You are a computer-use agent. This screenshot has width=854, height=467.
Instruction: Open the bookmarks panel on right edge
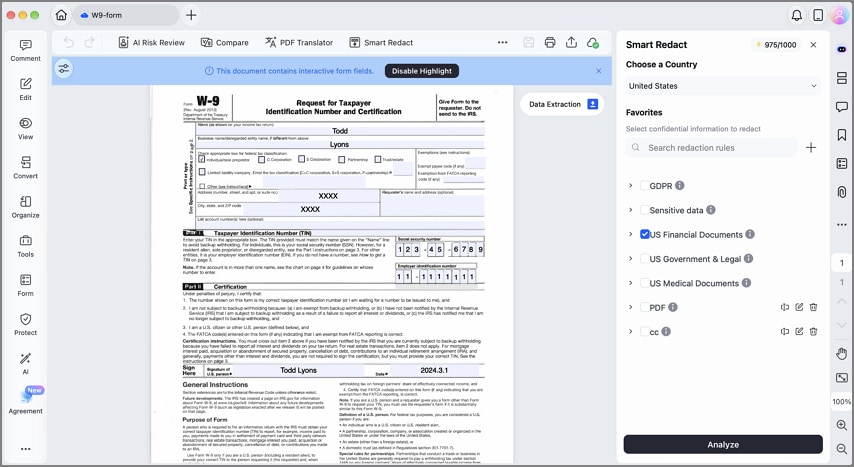coord(841,135)
